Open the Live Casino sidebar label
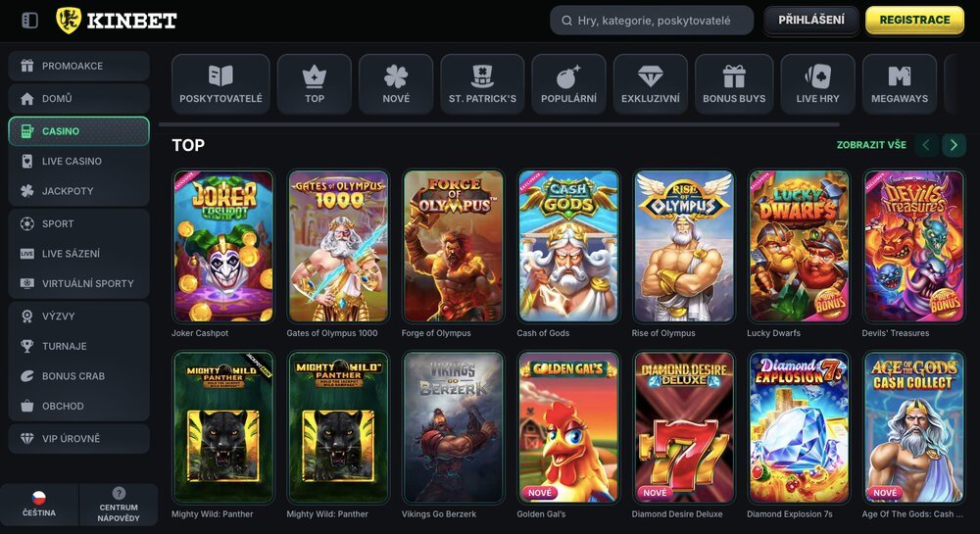The width and height of the screenshot is (980, 534). pyautogui.click(x=72, y=161)
